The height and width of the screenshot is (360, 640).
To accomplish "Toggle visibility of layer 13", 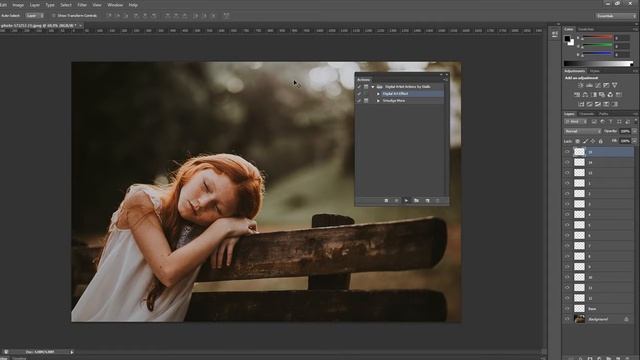I will point(567,173).
